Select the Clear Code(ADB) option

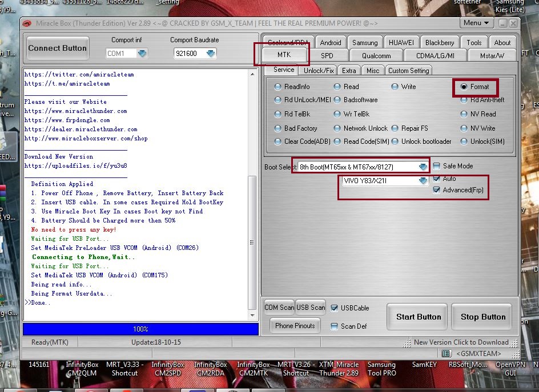(277, 142)
